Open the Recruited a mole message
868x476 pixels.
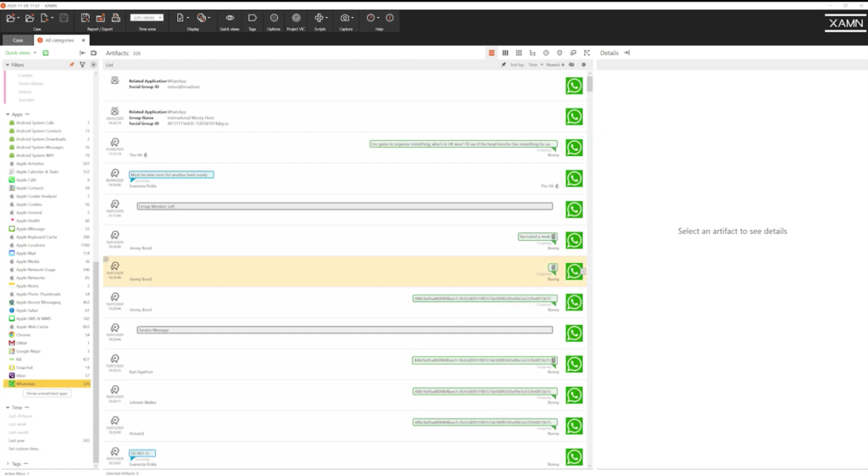pyautogui.click(x=537, y=237)
